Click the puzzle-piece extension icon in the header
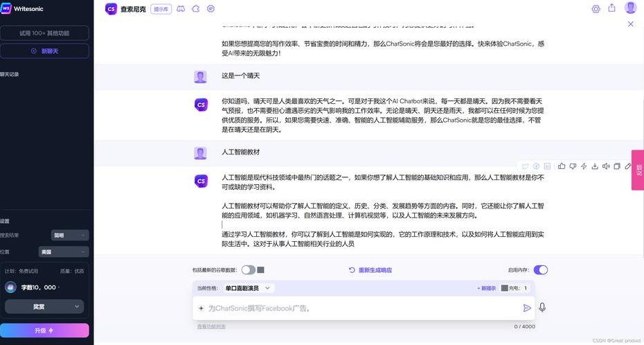Screen dimensions: 644x345 tap(196, 8)
